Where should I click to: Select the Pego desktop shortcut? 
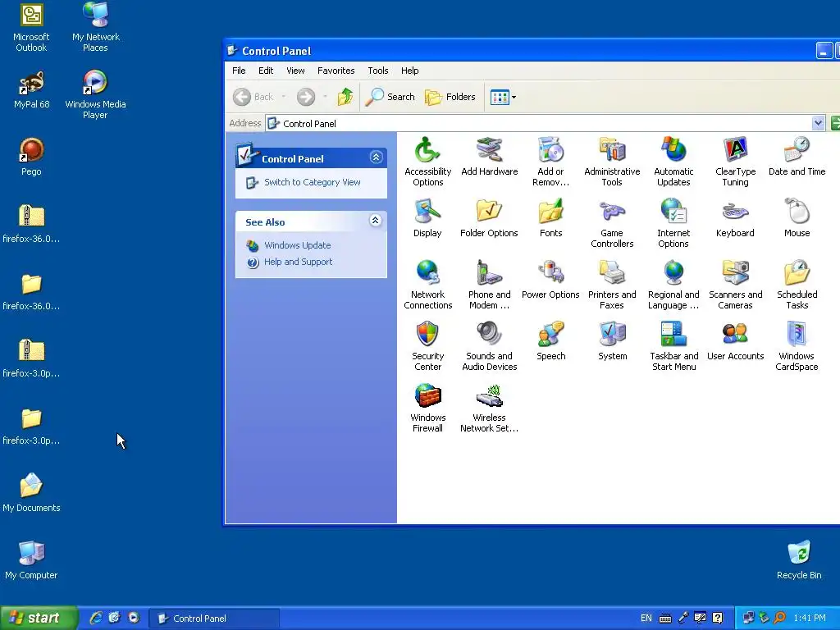pyautogui.click(x=31, y=157)
